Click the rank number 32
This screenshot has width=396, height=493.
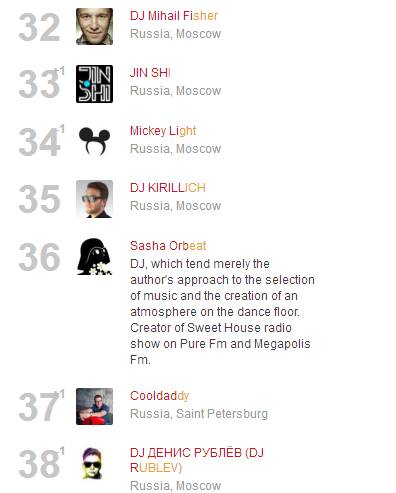click(39, 27)
